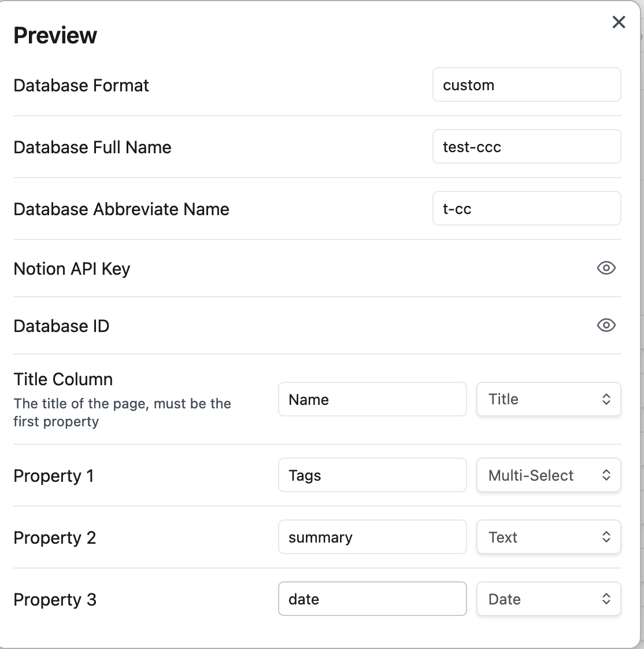Edit the Title Column name field showing Name

pos(372,399)
